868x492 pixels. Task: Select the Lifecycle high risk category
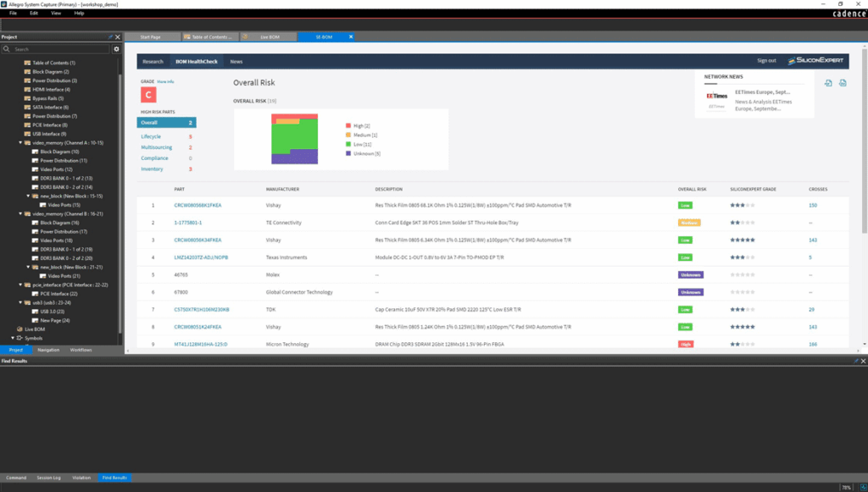151,136
